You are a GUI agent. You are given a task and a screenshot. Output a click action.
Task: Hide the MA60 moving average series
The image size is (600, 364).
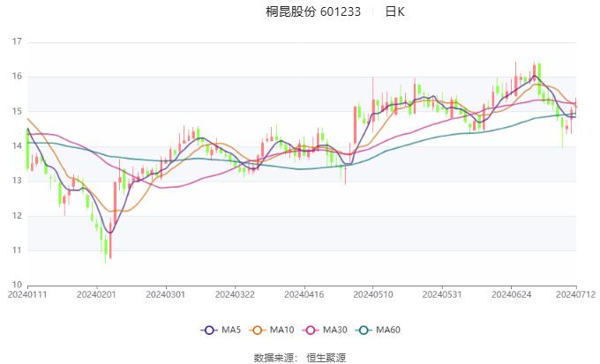[365, 330]
